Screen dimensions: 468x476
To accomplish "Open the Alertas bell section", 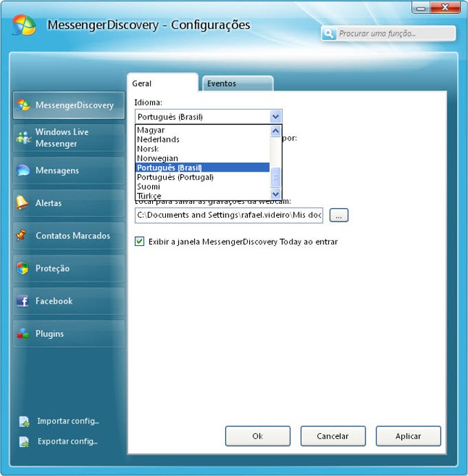I will (x=69, y=203).
